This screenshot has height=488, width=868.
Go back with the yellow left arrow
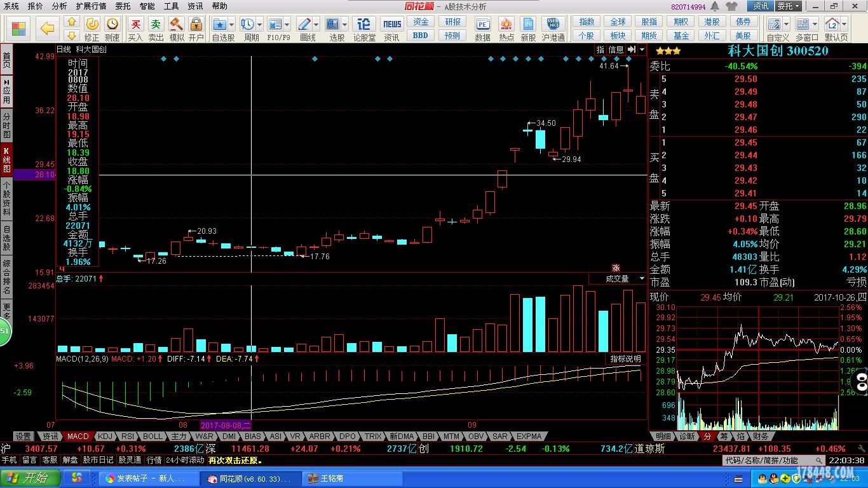click(x=47, y=29)
